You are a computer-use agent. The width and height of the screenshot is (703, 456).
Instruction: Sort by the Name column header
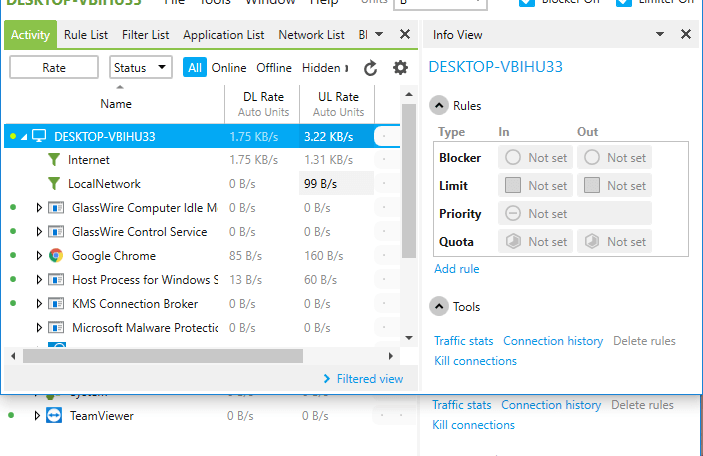point(116,104)
